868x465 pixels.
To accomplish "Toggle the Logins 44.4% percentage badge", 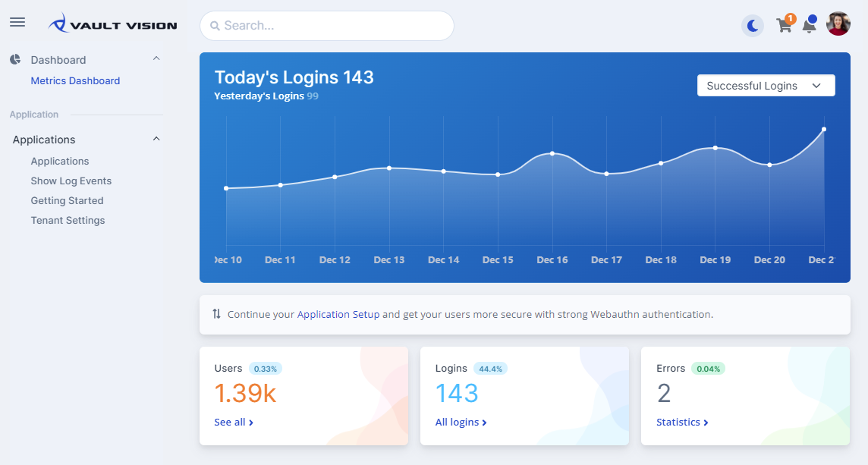I will pyautogui.click(x=492, y=367).
